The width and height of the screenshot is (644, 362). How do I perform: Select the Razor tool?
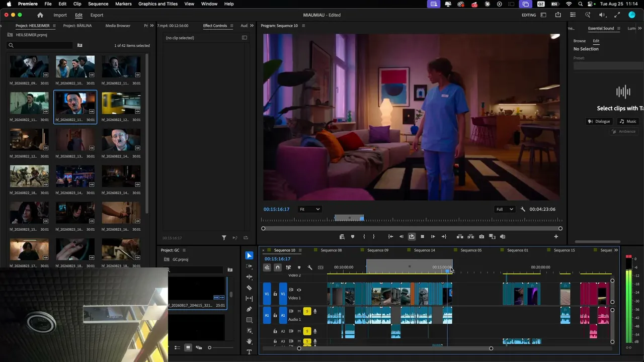[249, 288]
